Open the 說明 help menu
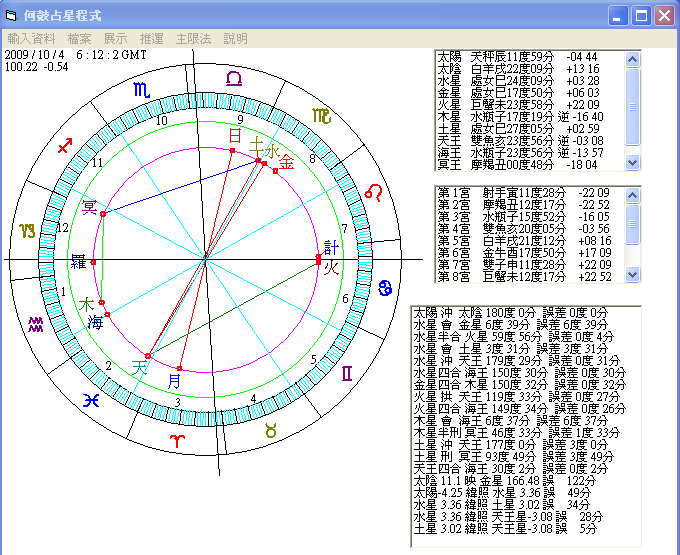Viewport: 680px width, 555px height. pyautogui.click(x=235, y=38)
